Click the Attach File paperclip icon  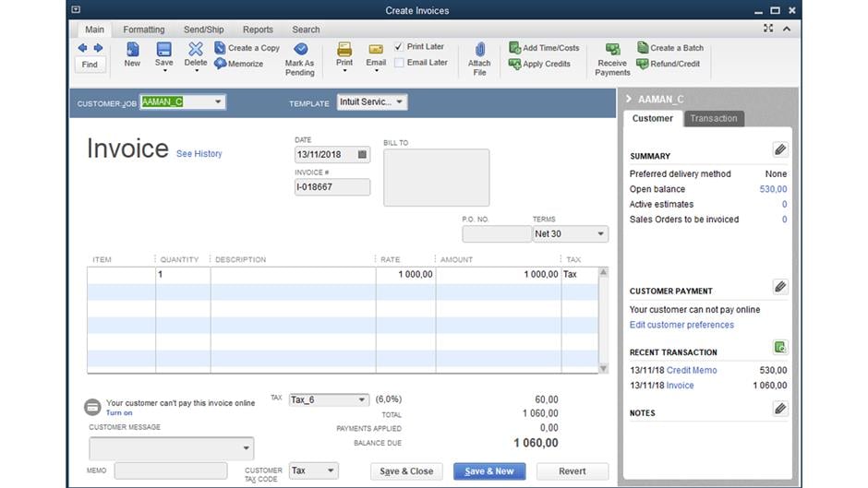pyautogui.click(x=479, y=50)
